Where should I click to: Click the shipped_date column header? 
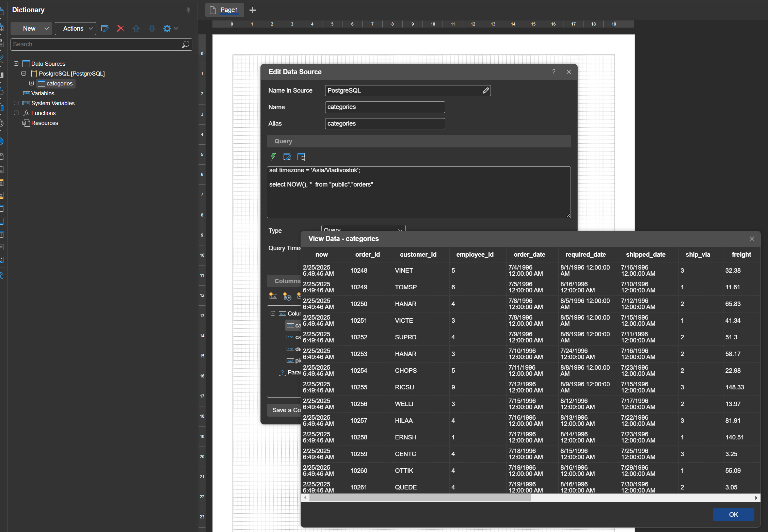point(645,255)
